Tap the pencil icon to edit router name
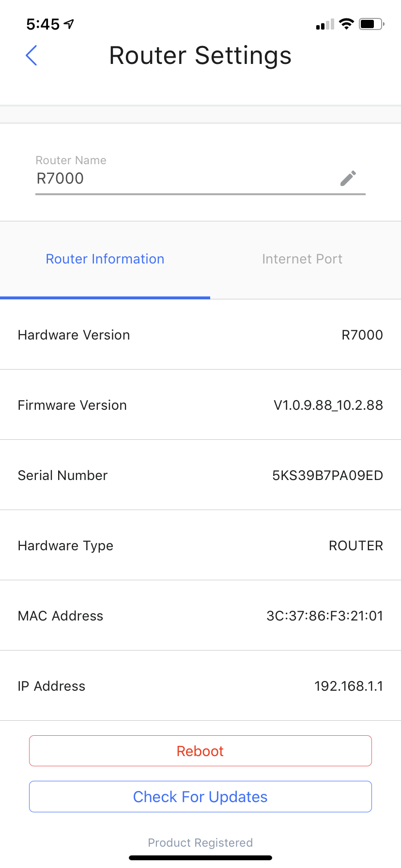Viewport: 401px width, 868px height. [x=348, y=179]
